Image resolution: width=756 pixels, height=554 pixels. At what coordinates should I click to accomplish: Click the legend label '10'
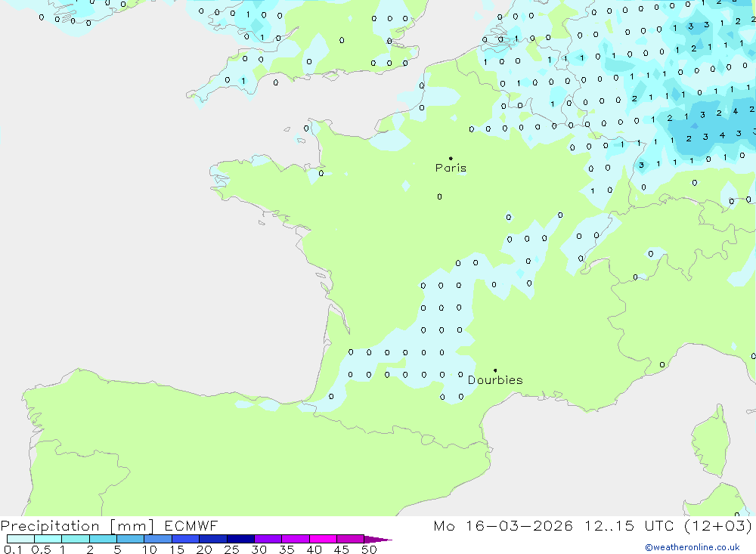[x=150, y=549]
